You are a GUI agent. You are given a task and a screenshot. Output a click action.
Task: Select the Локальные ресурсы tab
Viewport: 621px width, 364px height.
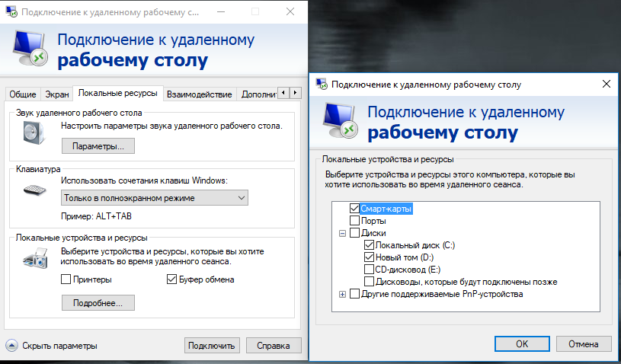[118, 94]
